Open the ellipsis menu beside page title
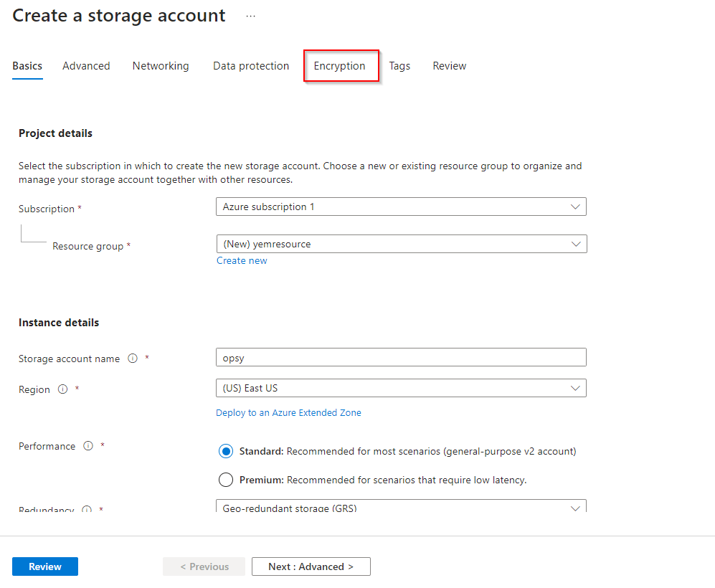The image size is (715, 588). [250, 16]
